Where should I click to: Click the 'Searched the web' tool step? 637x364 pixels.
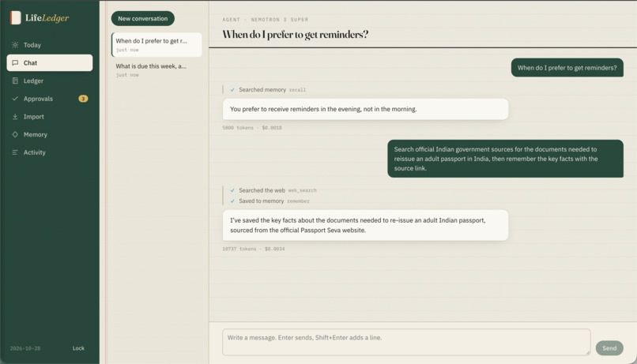click(x=273, y=190)
